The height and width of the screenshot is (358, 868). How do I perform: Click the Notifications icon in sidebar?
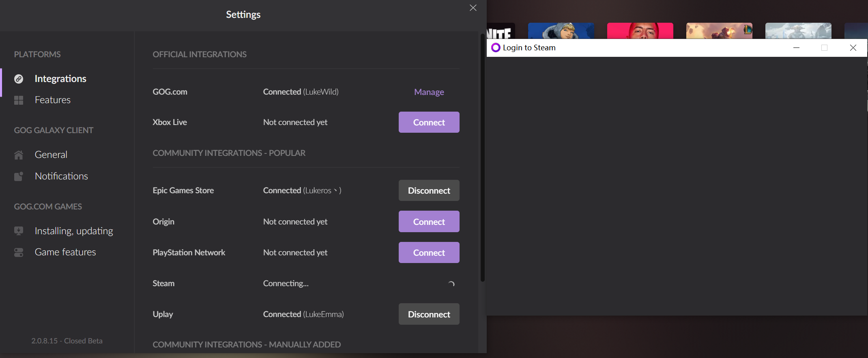(x=19, y=176)
